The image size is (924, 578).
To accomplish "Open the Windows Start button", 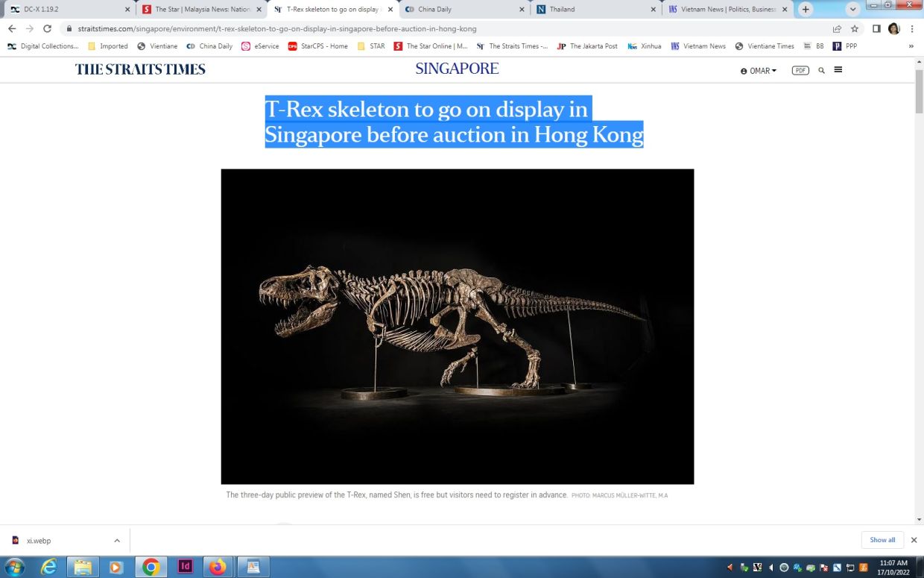I will (x=14, y=567).
